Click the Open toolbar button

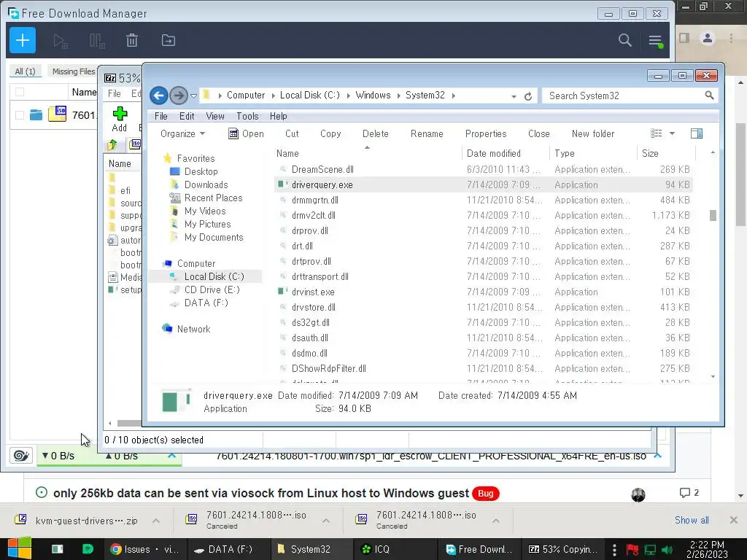pyautogui.click(x=247, y=134)
